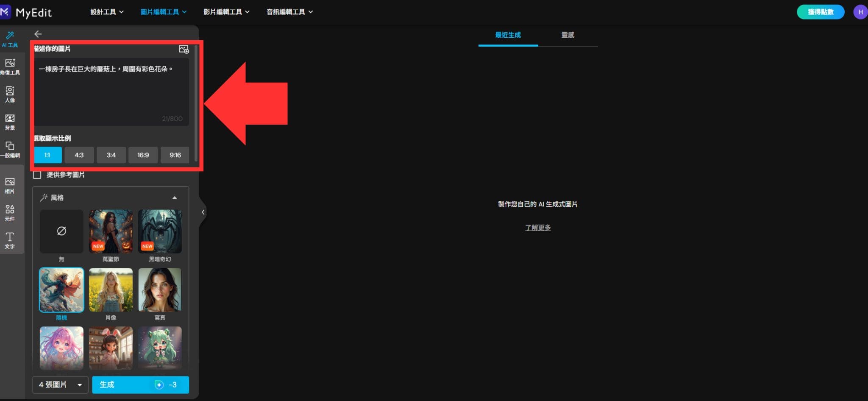Select the 9:16 aspect ratio

pos(175,155)
